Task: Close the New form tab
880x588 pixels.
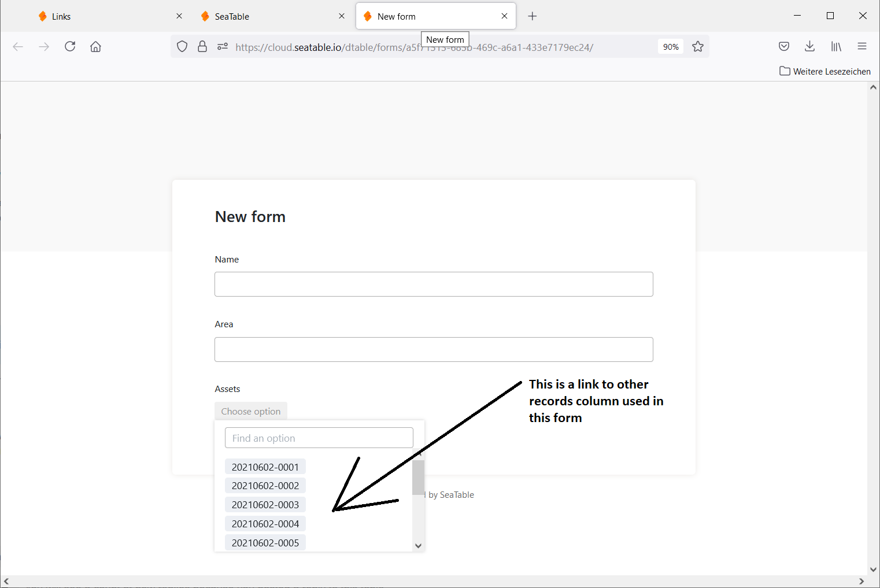Action: coord(504,16)
